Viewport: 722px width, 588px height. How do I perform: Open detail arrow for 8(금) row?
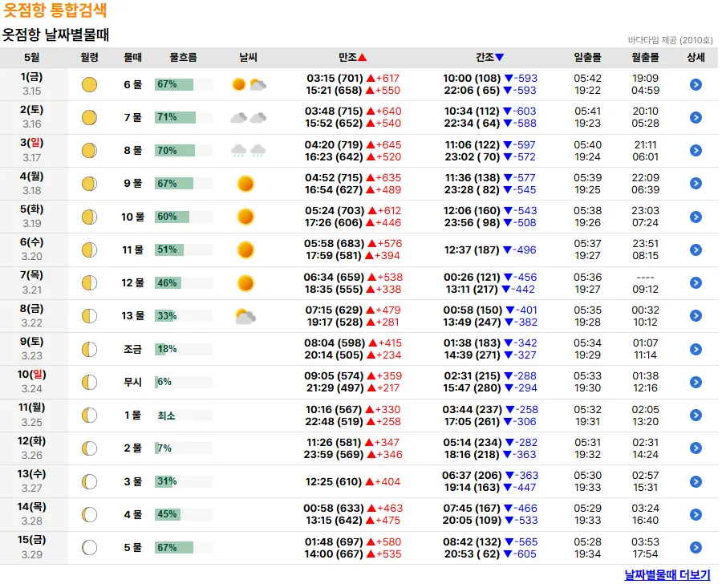click(x=696, y=315)
